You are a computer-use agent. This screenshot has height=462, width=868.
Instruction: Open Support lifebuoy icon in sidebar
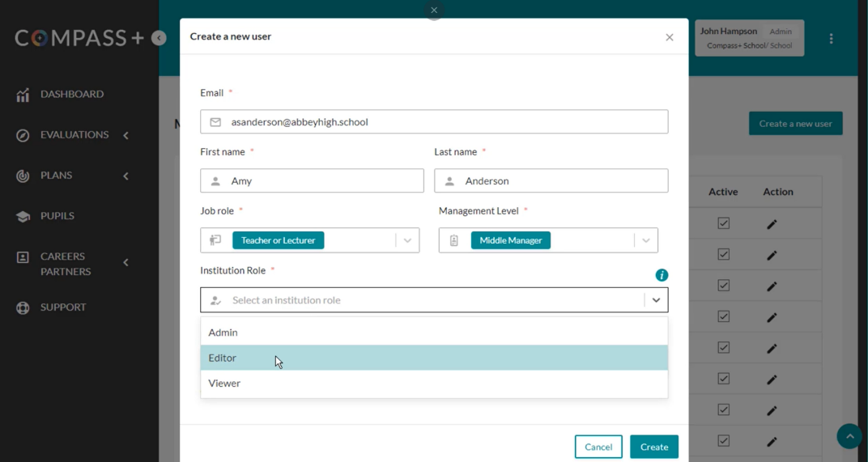pos(23,307)
